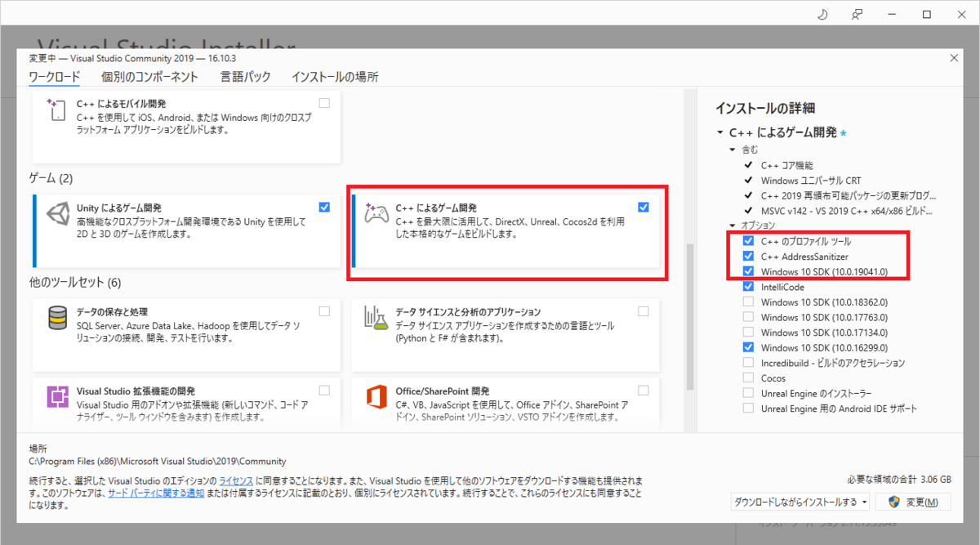Switch to the 言語パック tab
Image resolution: width=980 pixels, height=545 pixels.
(x=245, y=77)
